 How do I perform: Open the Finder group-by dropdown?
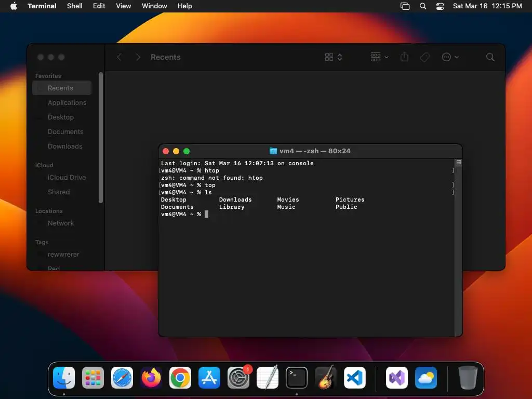[379, 57]
